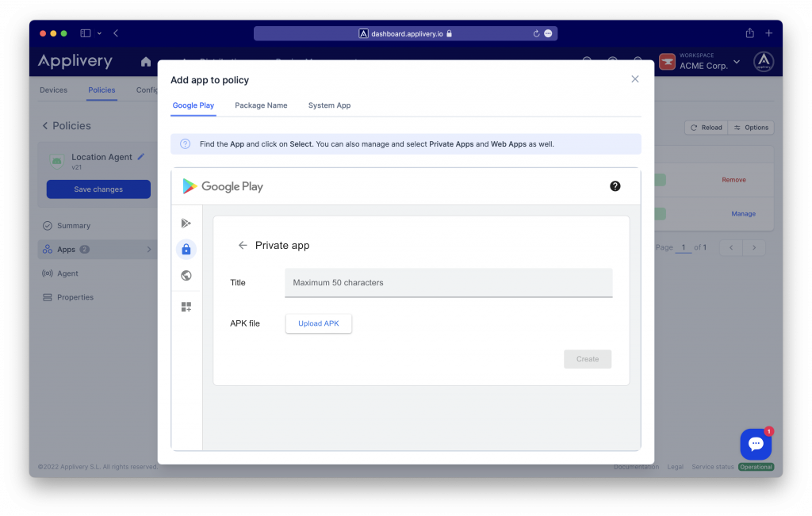Open a new Safari tab
Viewport: 812px width, 516px height.
coord(769,33)
